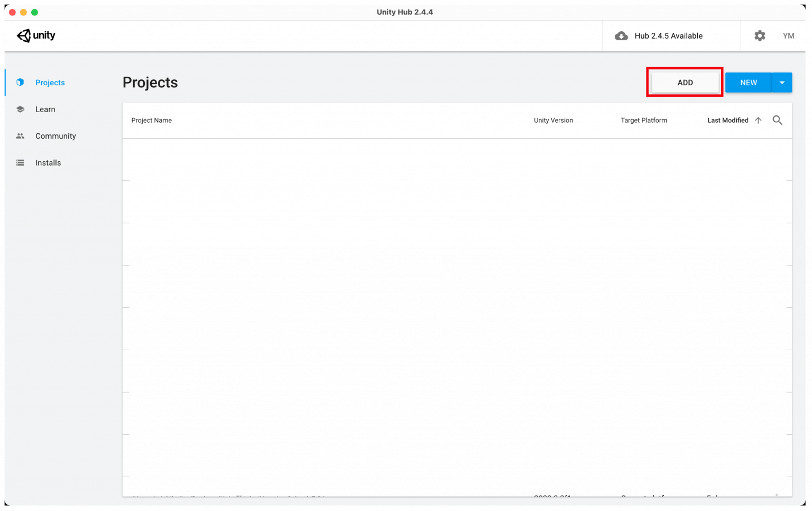Go to the Installs page

coord(48,162)
